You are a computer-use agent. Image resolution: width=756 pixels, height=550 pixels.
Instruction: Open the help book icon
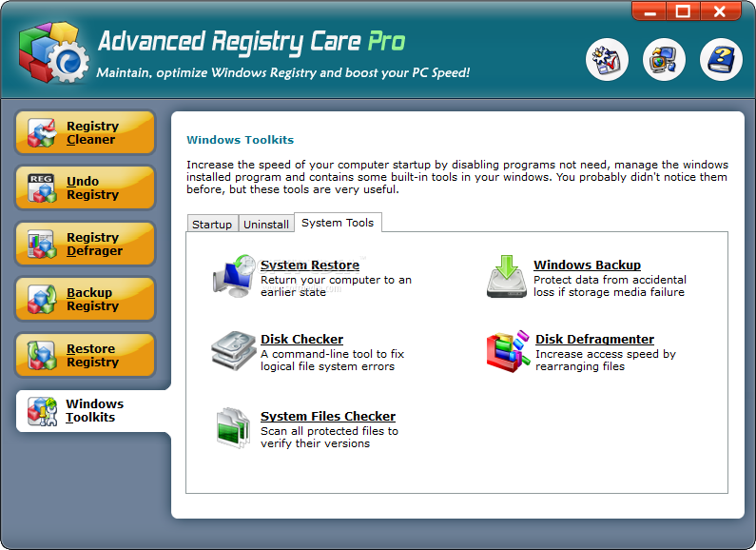tap(721, 59)
